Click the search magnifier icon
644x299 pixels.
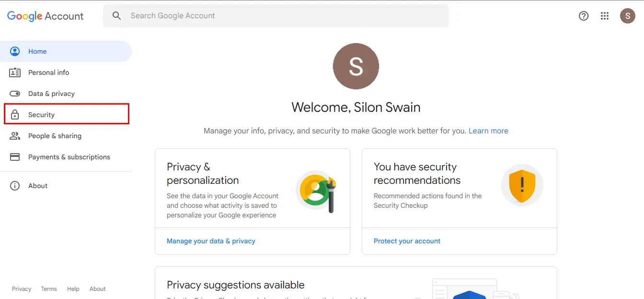coord(116,15)
